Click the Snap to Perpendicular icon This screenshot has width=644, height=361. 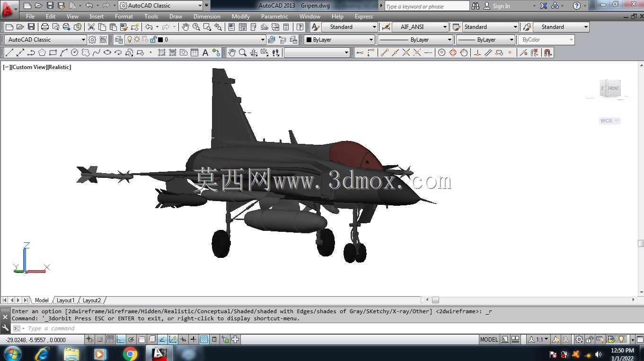(x=477, y=53)
